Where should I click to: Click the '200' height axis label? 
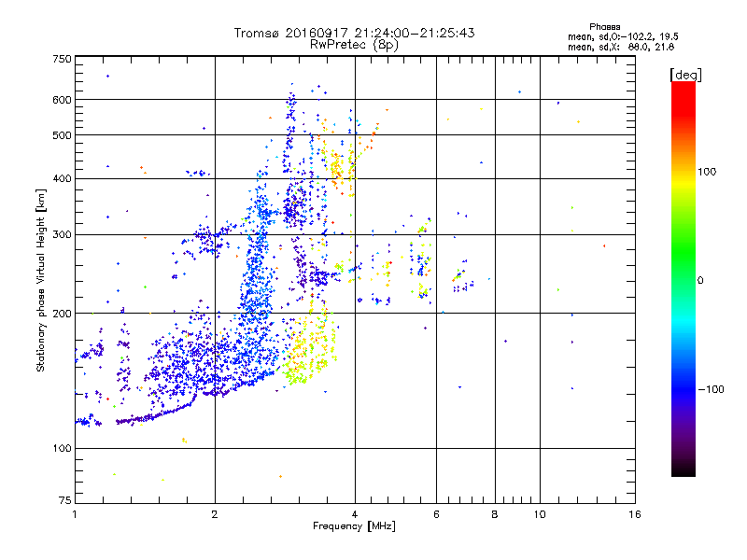point(63,314)
